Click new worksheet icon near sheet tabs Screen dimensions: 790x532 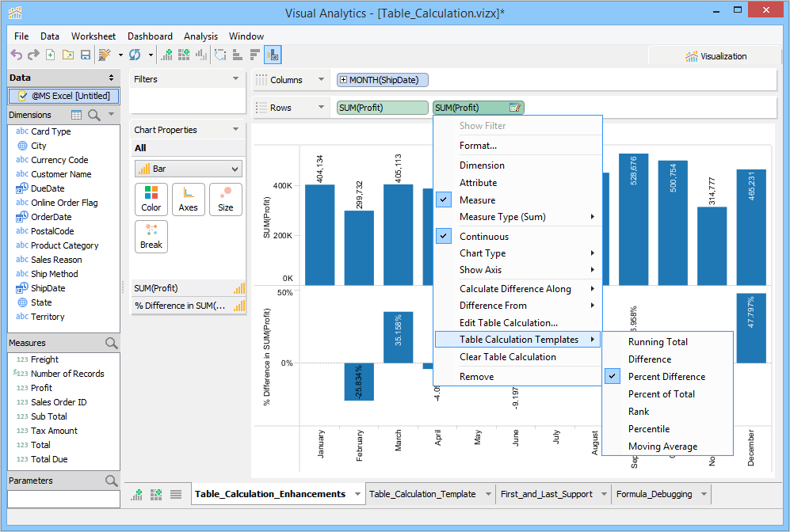136,494
